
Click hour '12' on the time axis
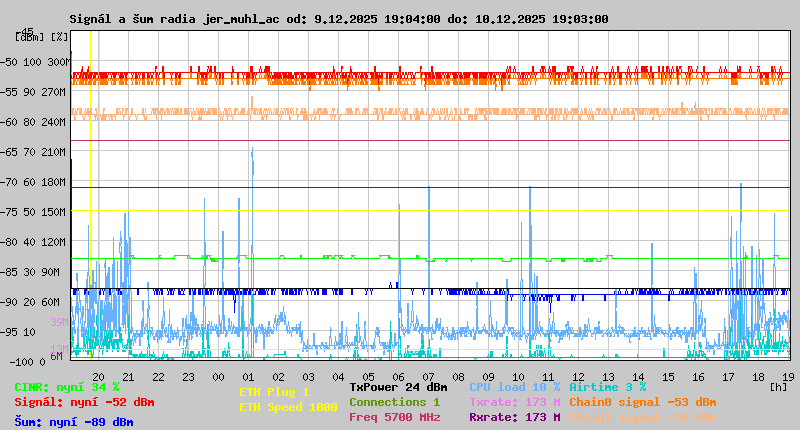[578, 377]
